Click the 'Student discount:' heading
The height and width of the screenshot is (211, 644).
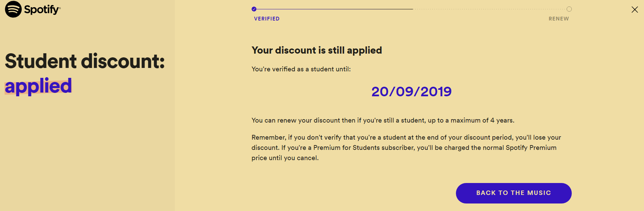85,61
